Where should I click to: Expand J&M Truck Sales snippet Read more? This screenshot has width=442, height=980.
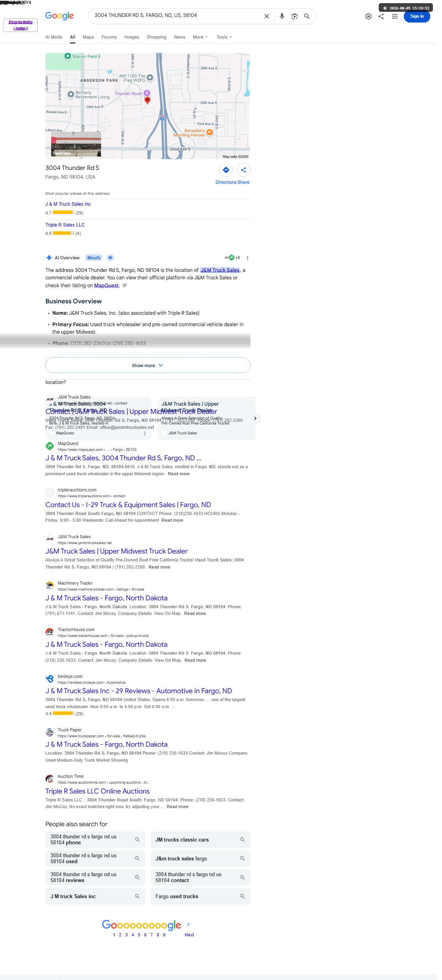159,567
